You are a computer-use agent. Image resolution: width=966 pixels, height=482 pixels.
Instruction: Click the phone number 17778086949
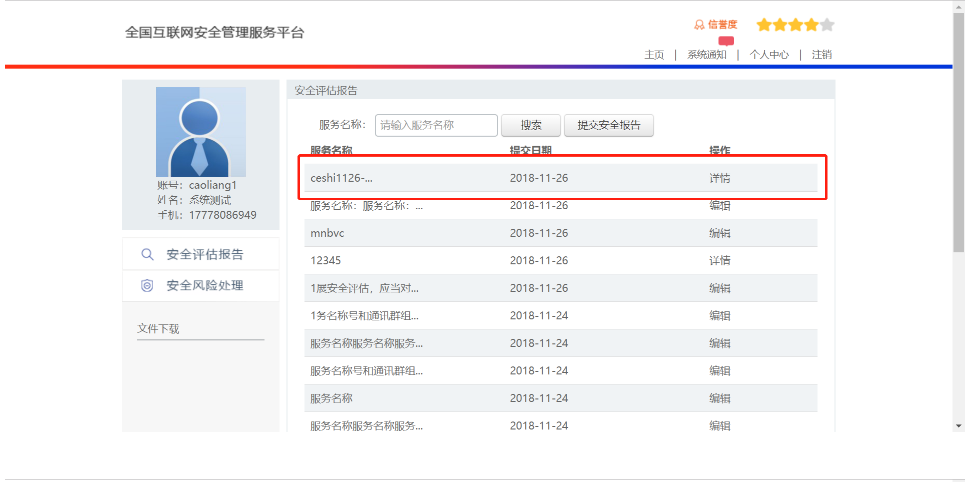223,215
